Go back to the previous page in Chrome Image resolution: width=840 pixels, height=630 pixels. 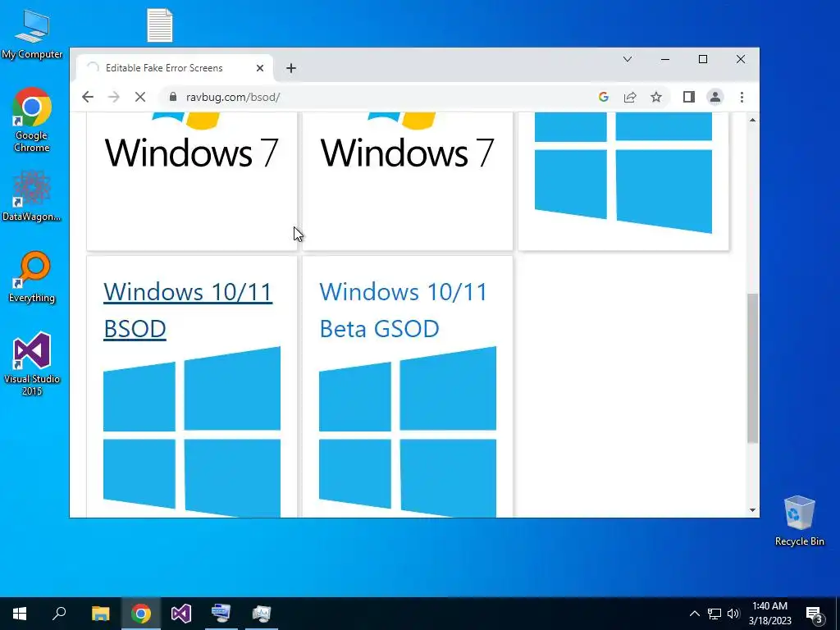(x=88, y=97)
